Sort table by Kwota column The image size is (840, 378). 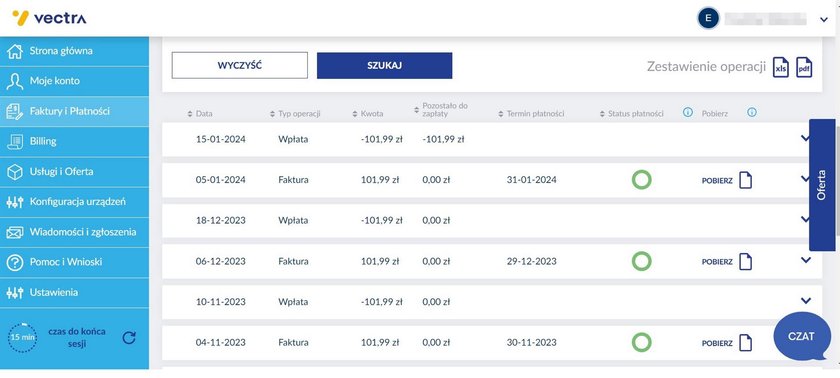(368, 114)
